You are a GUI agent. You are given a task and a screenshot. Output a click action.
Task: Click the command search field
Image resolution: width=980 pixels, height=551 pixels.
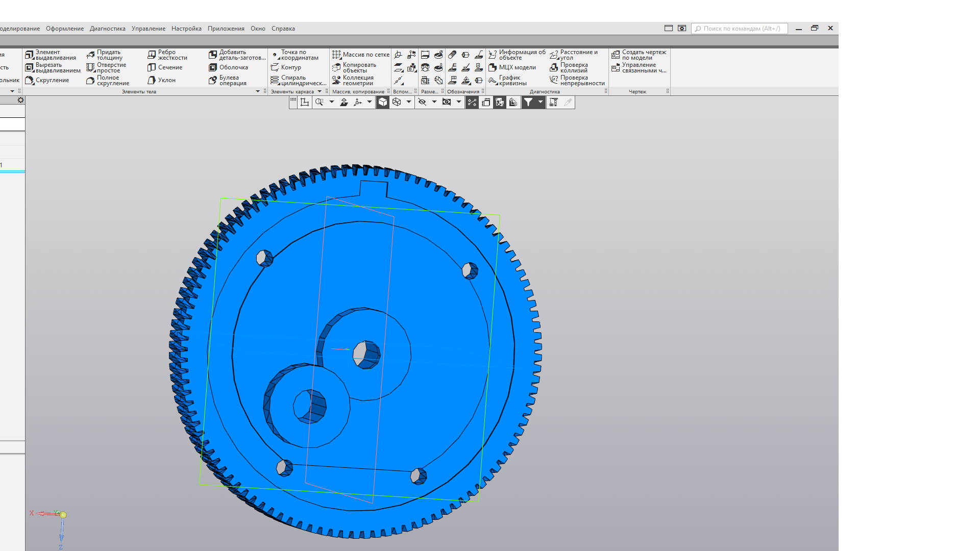[740, 29]
